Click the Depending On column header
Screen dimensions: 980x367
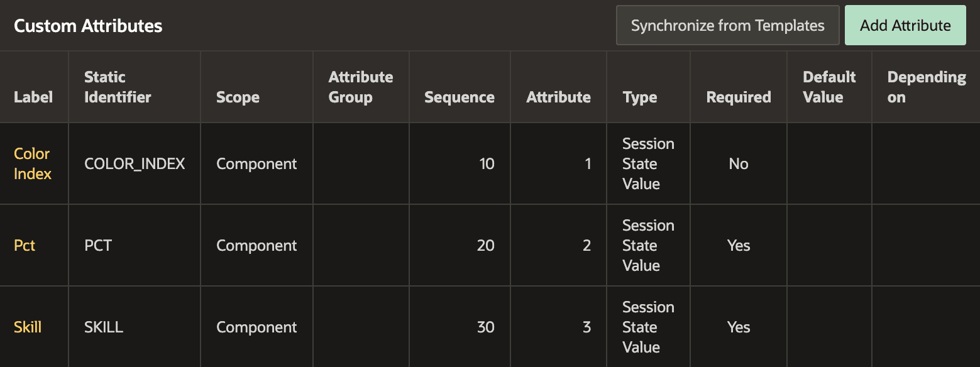pyautogui.click(x=925, y=87)
